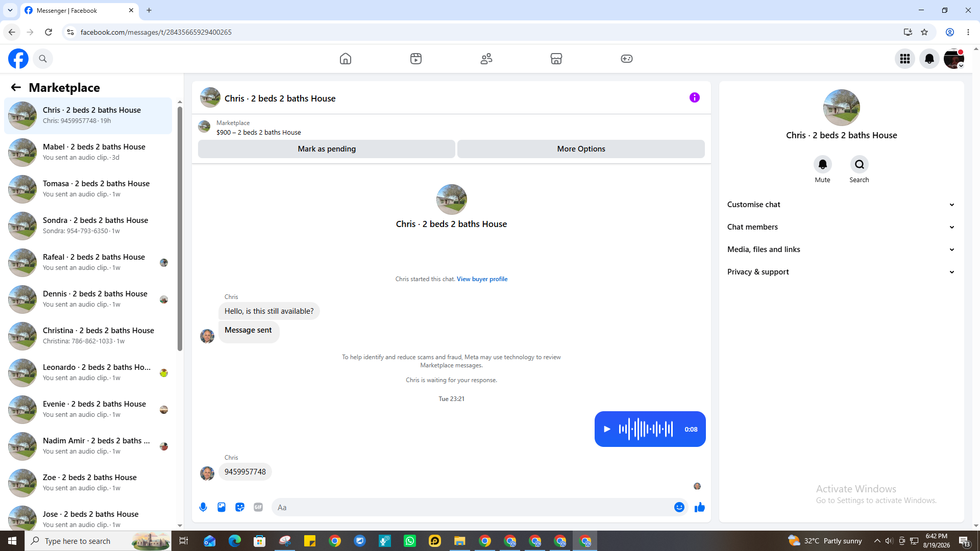Open the $900 Marketplace listing link

pos(258,132)
